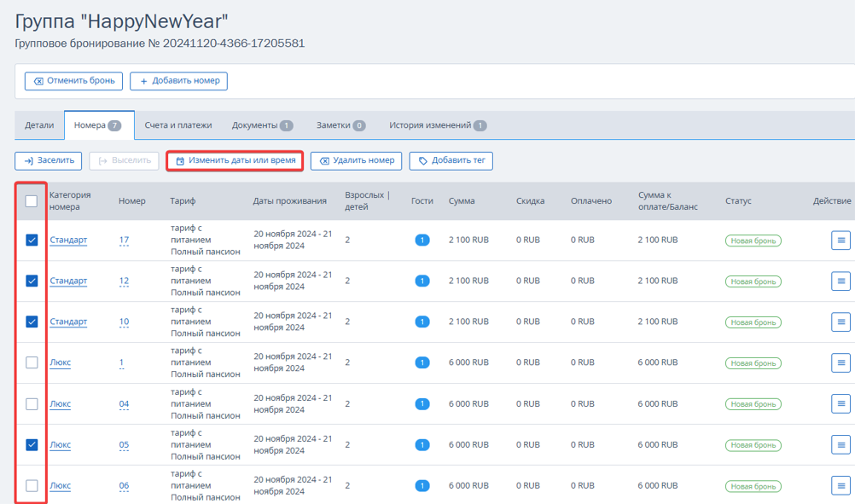This screenshot has height=504, width=855.
Task: Click the Выселить button
Action: click(125, 160)
